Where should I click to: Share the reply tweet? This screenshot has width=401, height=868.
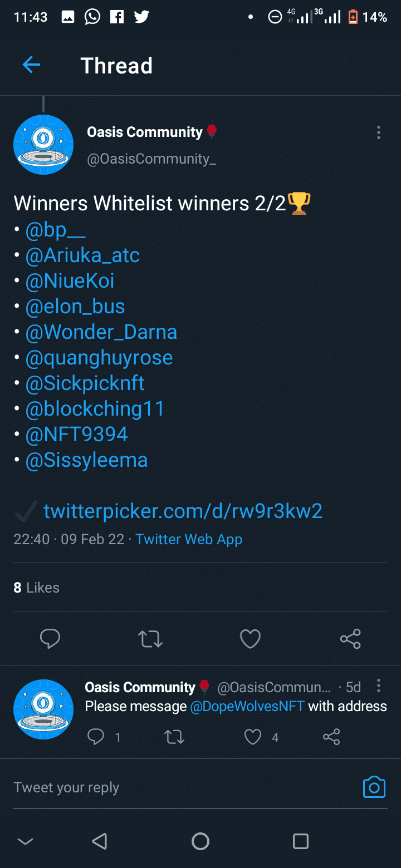331,737
